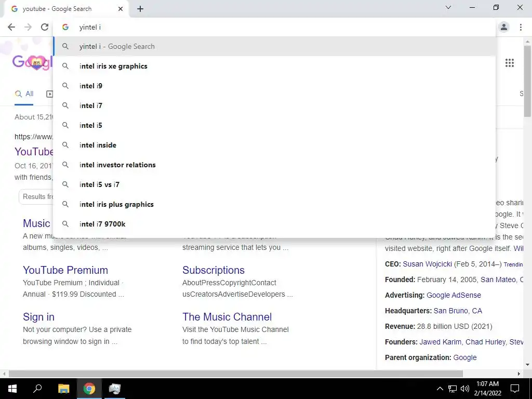Pick the 'intel i7' suggestion
Viewport: 532px width, 399px height.
(274, 105)
